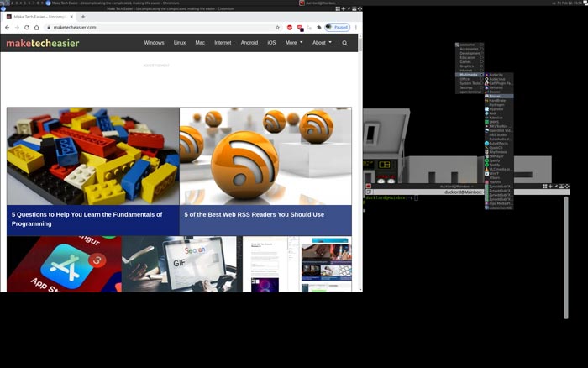Expand the About dropdown in site navigation
588x368 pixels.
point(322,43)
